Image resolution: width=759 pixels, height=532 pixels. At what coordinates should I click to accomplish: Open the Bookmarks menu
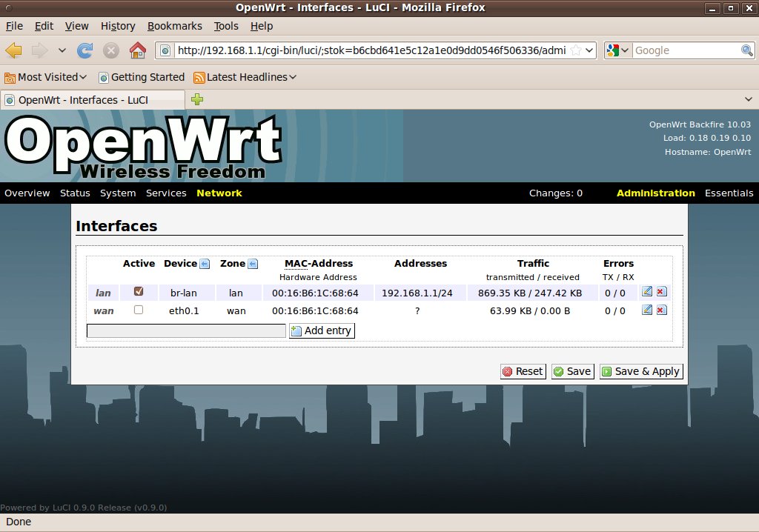174,26
